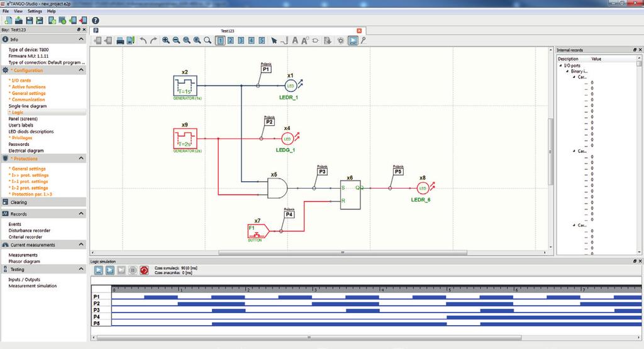
Task: Click the green-arrow device receive icon
Action: pos(73,20)
